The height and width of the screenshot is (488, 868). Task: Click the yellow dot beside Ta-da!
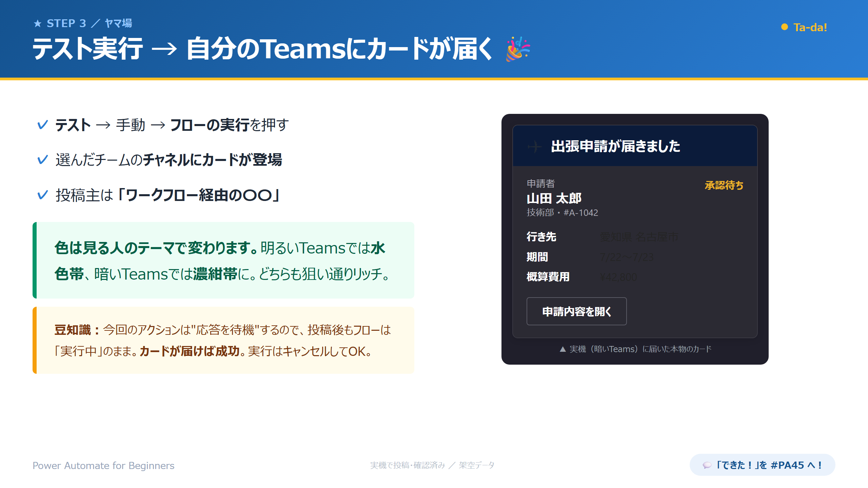click(x=784, y=27)
